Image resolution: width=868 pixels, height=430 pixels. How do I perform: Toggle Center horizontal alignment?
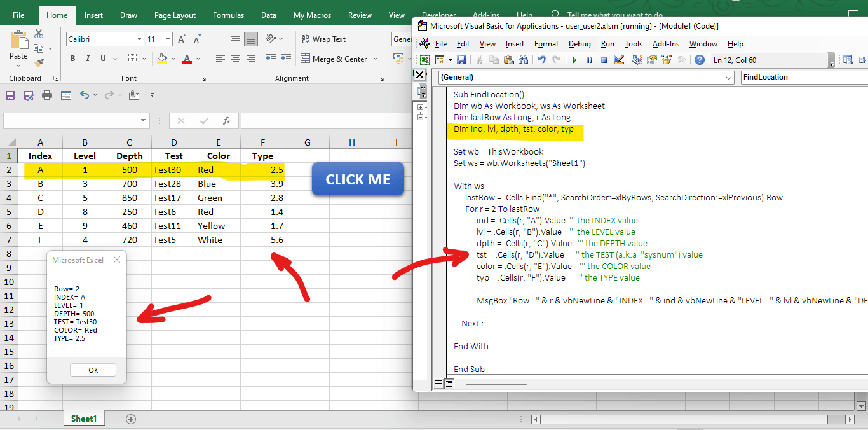click(236, 59)
